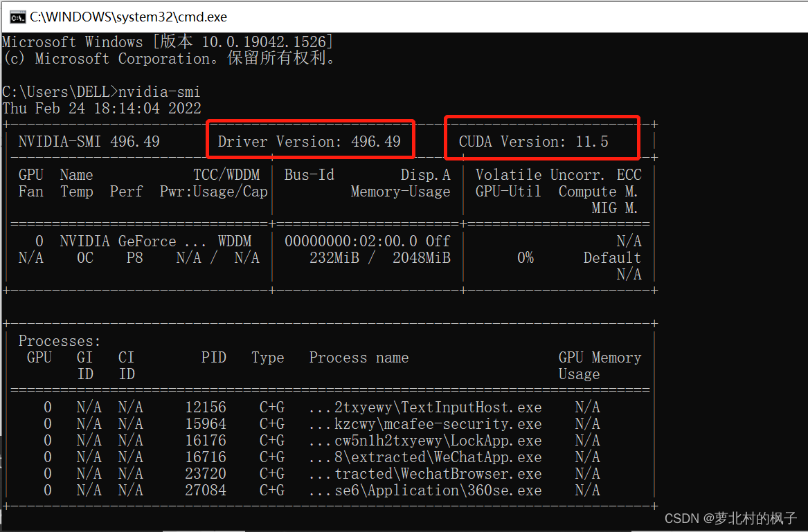Click PID 15964 in process list
808x532 pixels.
click(206, 424)
